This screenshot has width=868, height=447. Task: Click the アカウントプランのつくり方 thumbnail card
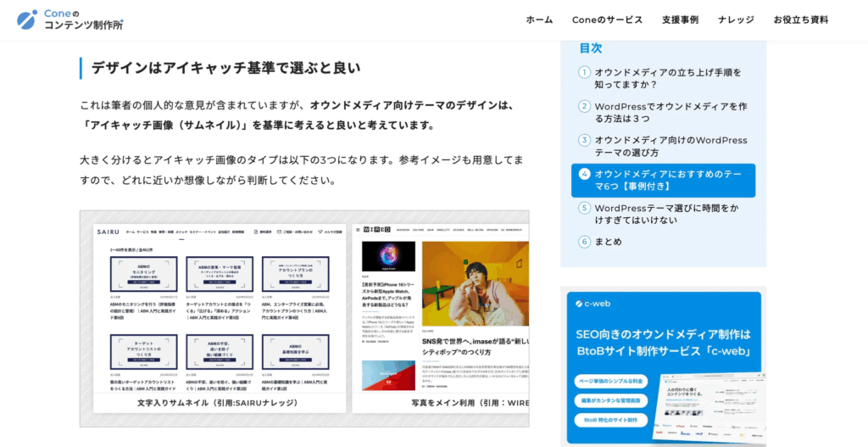pos(296,274)
